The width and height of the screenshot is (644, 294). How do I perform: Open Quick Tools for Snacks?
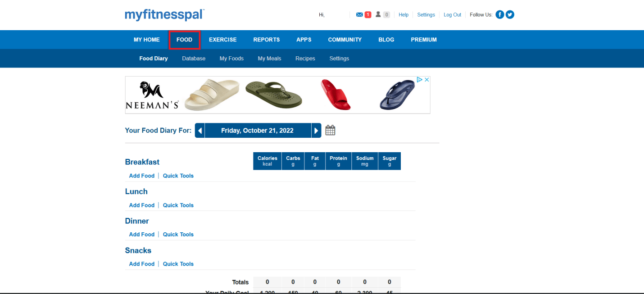point(178,264)
